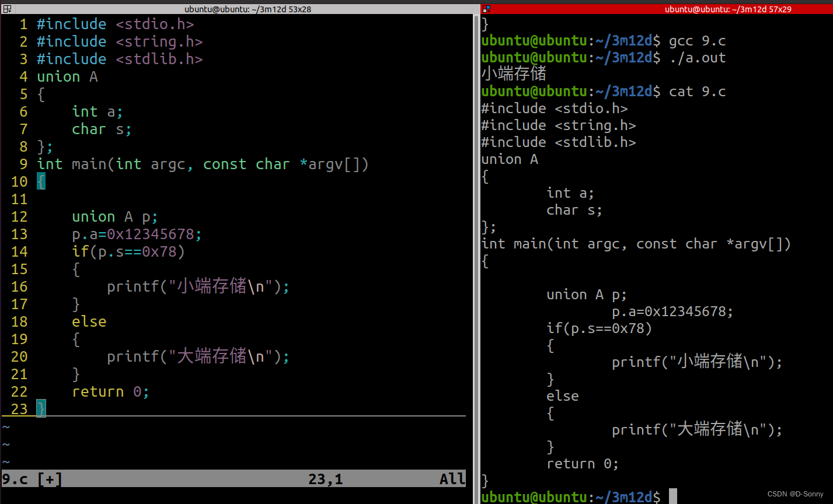Screen dimensions: 833x504
Task: Click line number 11 of the empty vim line
Action: pos(19,199)
